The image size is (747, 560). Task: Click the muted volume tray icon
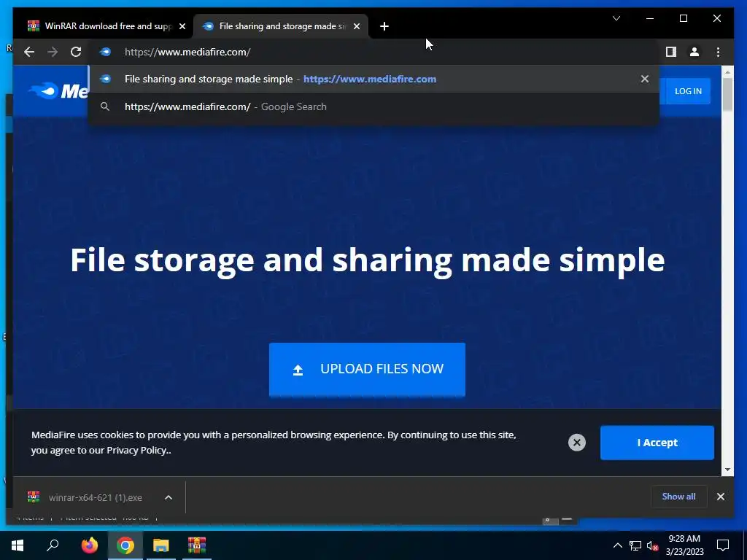652,545
